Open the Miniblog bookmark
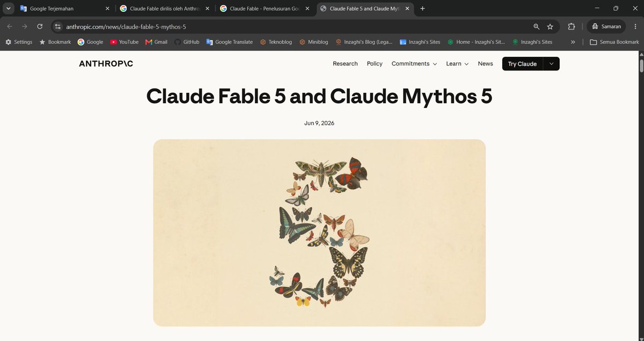Image resolution: width=644 pixels, height=341 pixels. [x=314, y=42]
